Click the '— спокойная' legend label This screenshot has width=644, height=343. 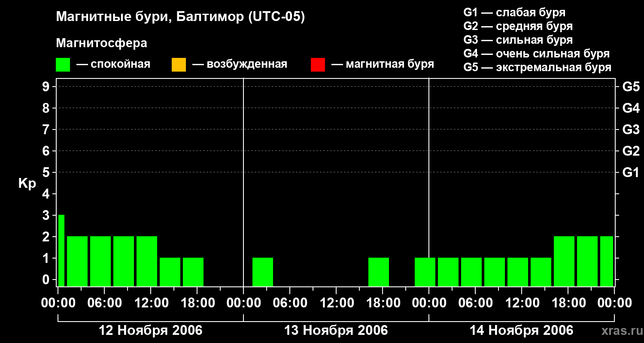pos(113,65)
